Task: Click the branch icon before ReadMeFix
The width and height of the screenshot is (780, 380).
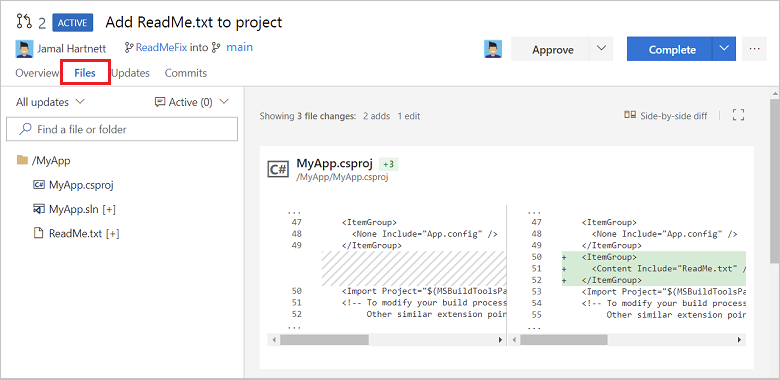Action: click(x=129, y=48)
